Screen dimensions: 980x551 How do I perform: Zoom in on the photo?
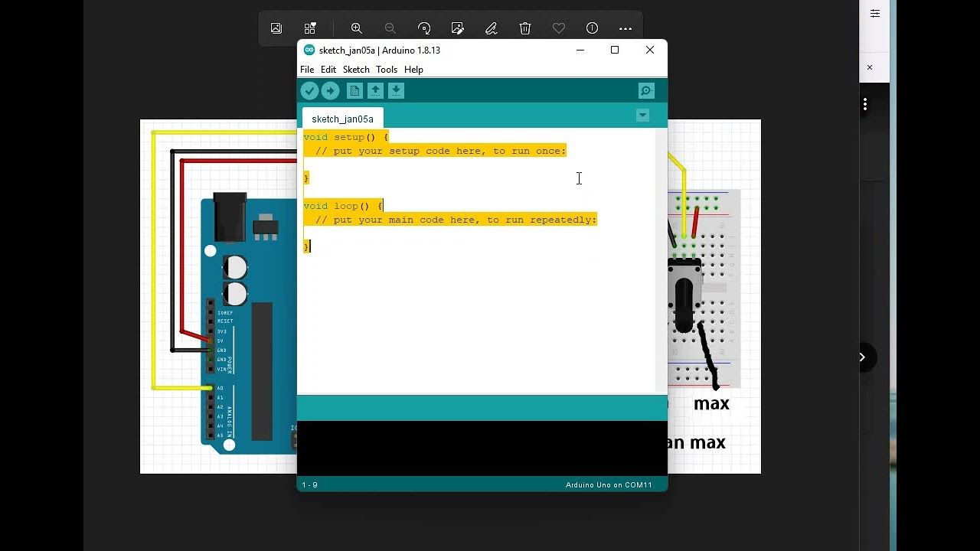click(x=357, y=28)
